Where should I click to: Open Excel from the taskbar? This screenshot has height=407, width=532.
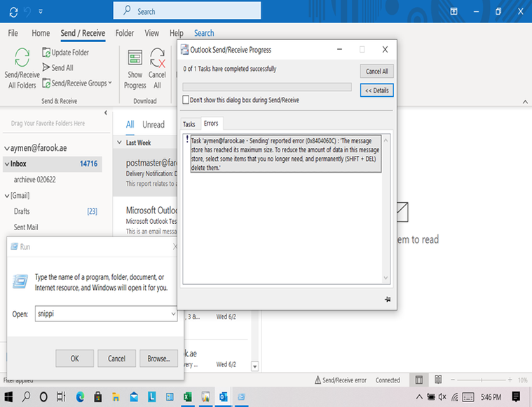[x=188, y=396]
